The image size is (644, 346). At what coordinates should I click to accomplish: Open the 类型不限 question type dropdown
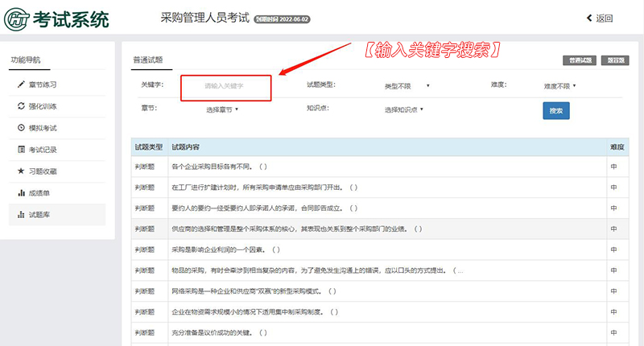click(x=407, y=85)
